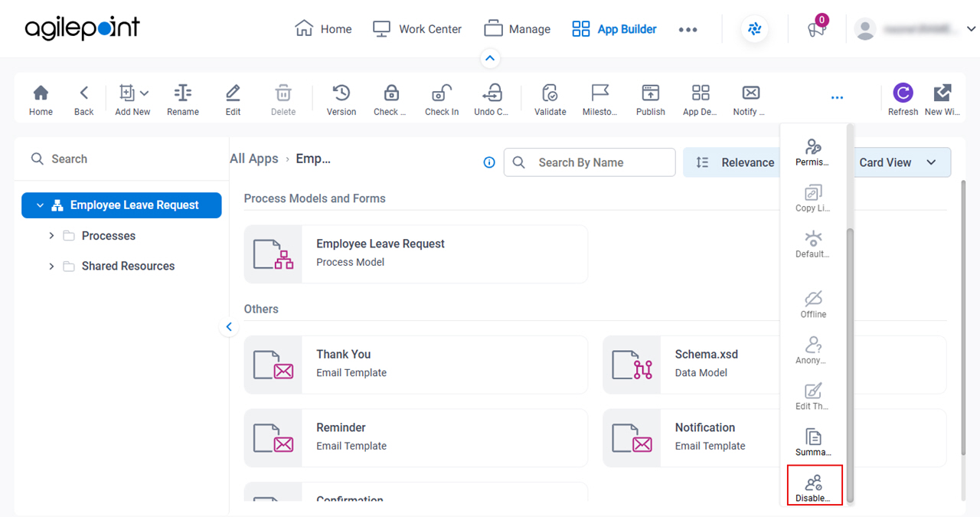Click the toolbar more options ellipsis

pyautogui.click(x=837, y=98)
